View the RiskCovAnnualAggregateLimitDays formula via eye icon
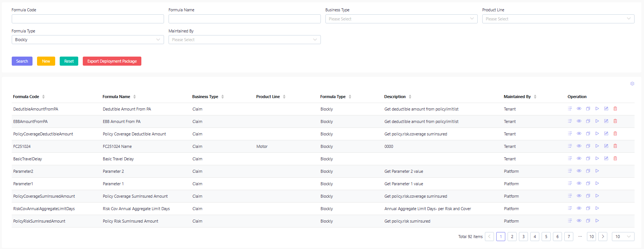The image size is (644, 249). tap(579, 208)
